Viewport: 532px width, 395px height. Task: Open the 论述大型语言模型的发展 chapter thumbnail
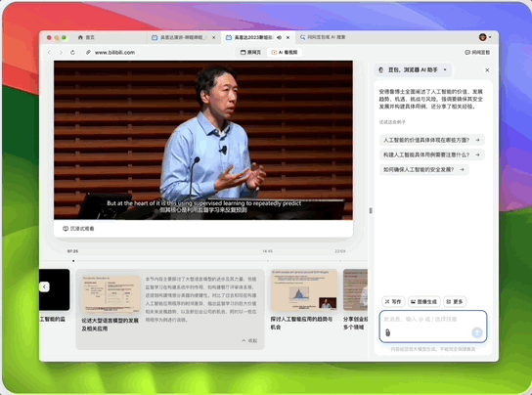pyautogui.click(x=111, y=294)
